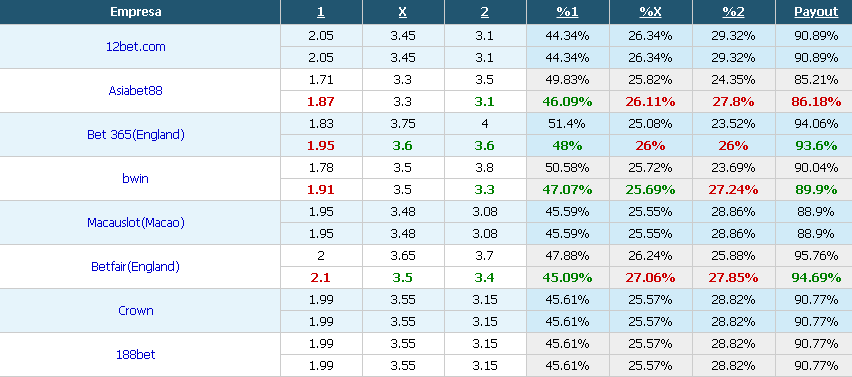Click Bet 365's red 1.95 odds value
The width and height of the screenshot is (852, 377).
(321, 146)
